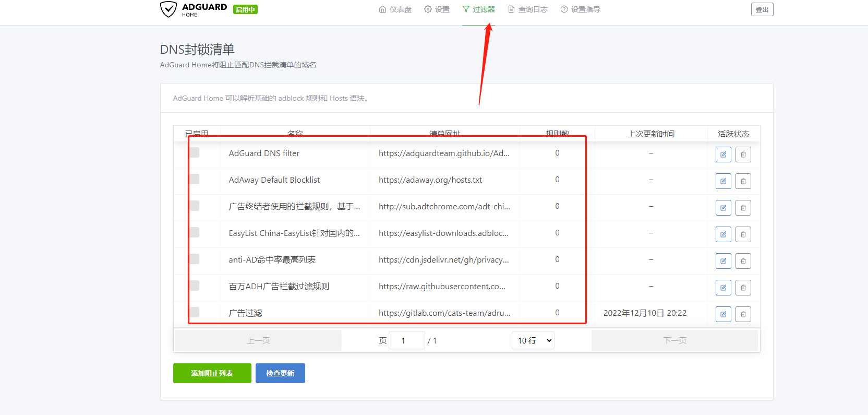Delete the 广告过滤 blocklist entry
The image size is (868, 415).
743,314
